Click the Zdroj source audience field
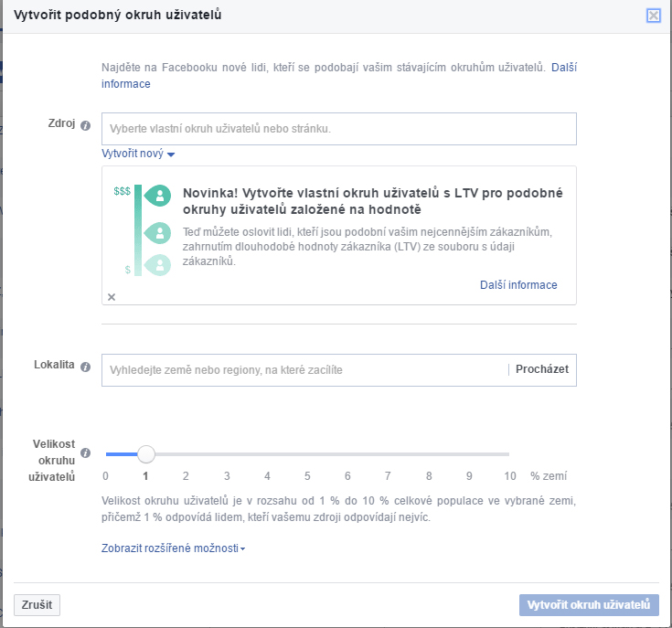The image size is (672, 628). point(339,129)
